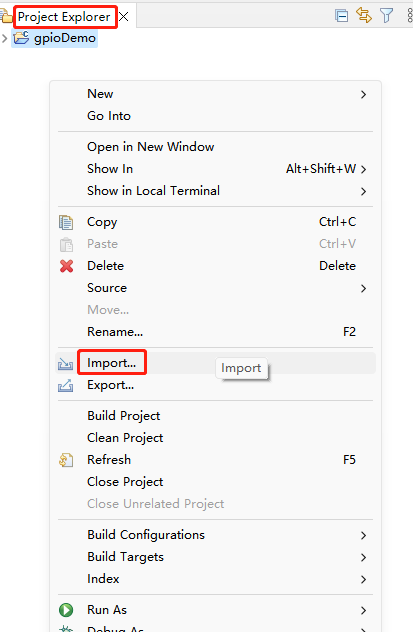Click the Refresh icon in context menu
Viewport: 413px width, 632px height.
(x=66, y=460)
